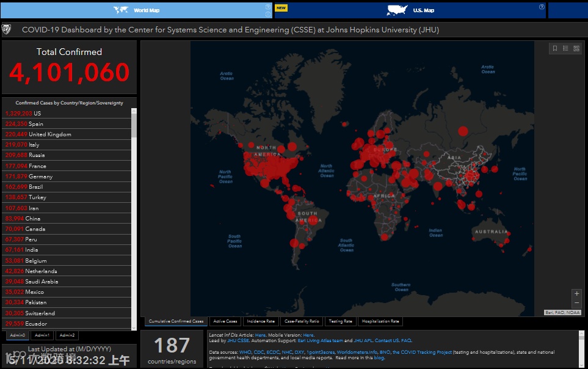Screen dimensions: 588x369
Task: Select the Italy row with 219,070
Action: pyautogui.click(x=67, y=145)
